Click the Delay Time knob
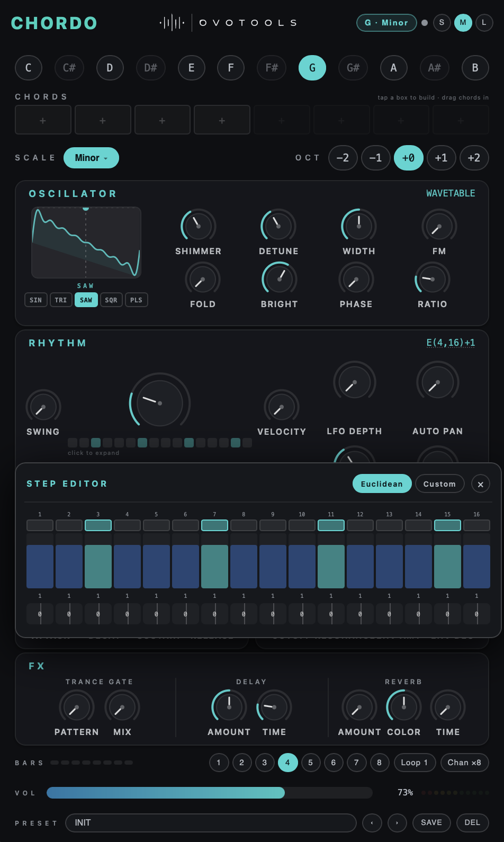 [x=274, y=707]
